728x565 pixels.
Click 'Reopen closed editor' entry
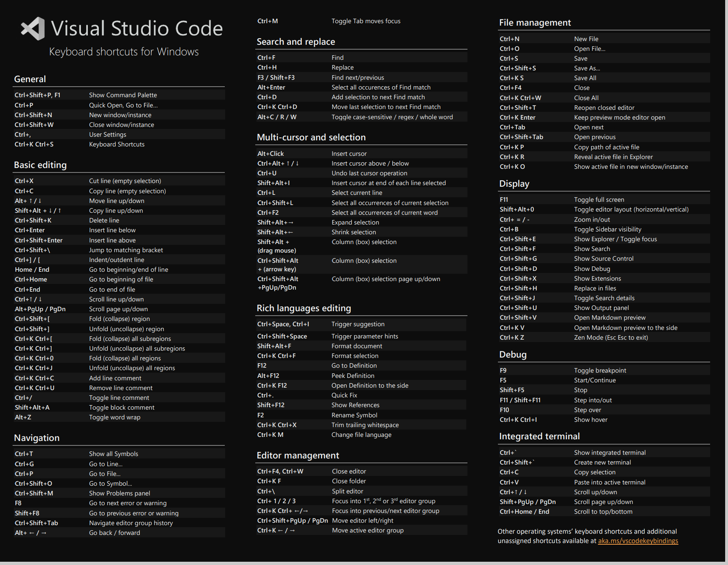pos(604,108)
